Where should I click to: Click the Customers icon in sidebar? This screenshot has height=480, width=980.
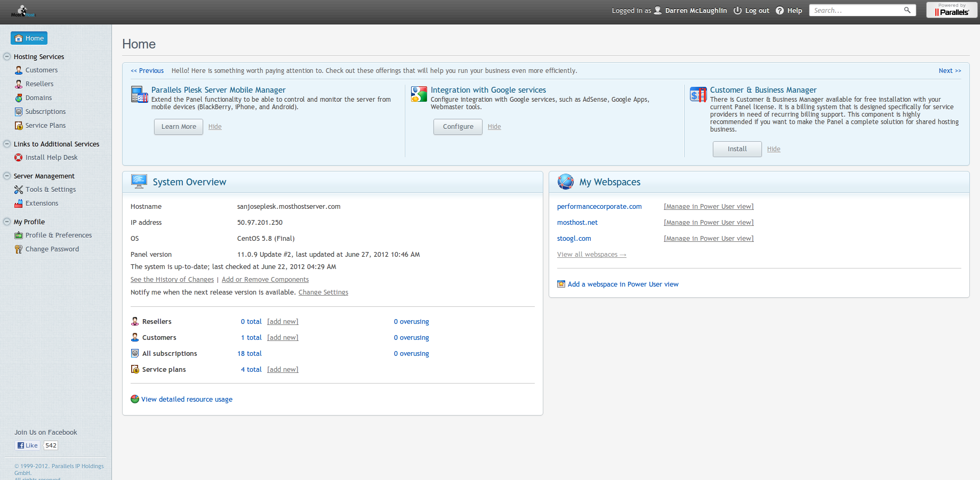coord(19,70)
